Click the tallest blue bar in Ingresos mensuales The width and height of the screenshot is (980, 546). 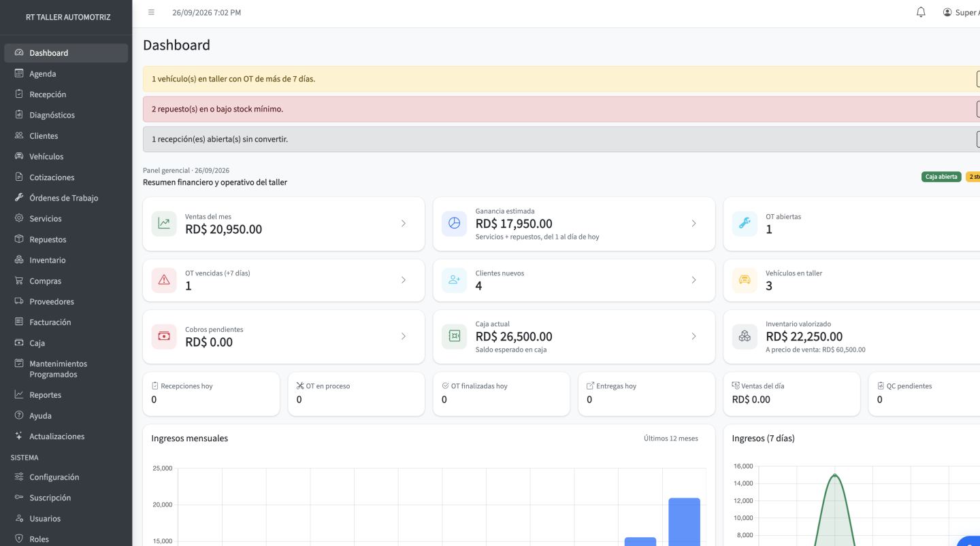pyautogui.click(x=684, y=522)
